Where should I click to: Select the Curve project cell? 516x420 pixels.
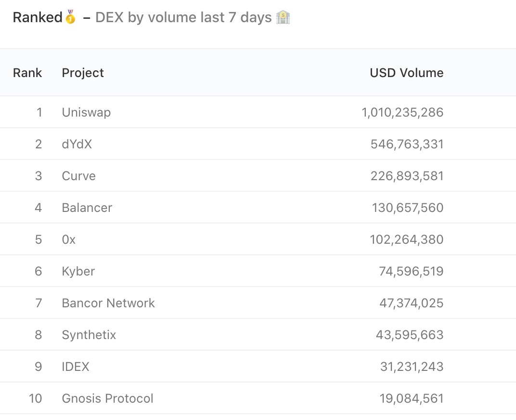point(78,176)
